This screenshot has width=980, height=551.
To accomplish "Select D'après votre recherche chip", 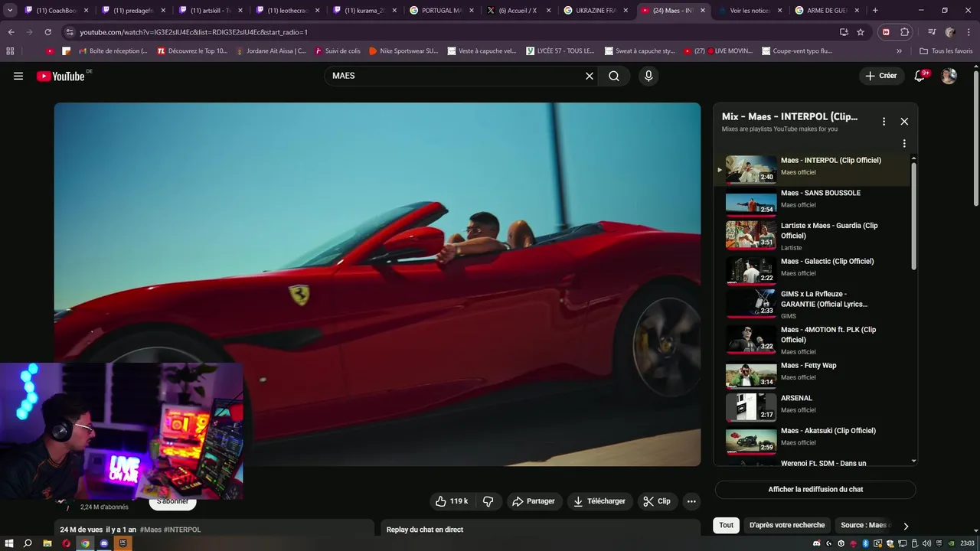I will pos(787,525).
